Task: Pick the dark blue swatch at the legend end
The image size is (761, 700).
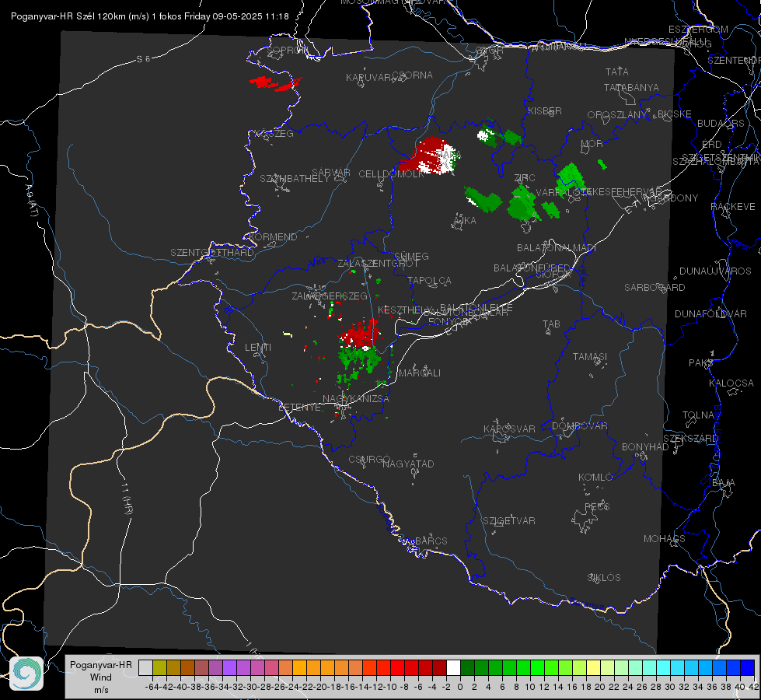Action: [748, 667]
